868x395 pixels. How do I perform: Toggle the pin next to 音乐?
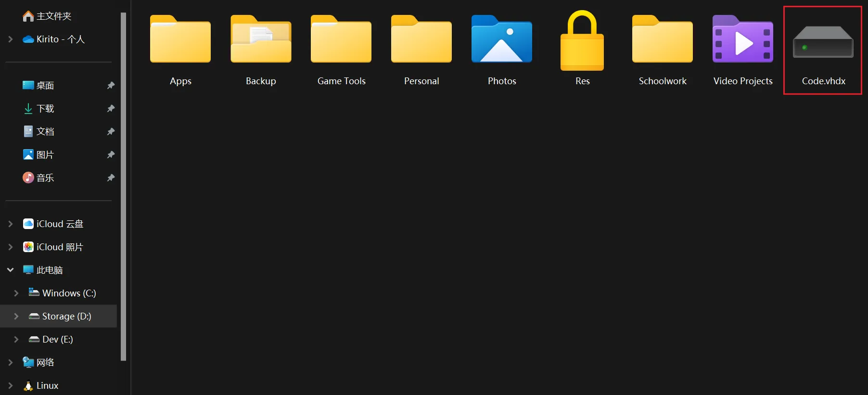pos(111,178)
